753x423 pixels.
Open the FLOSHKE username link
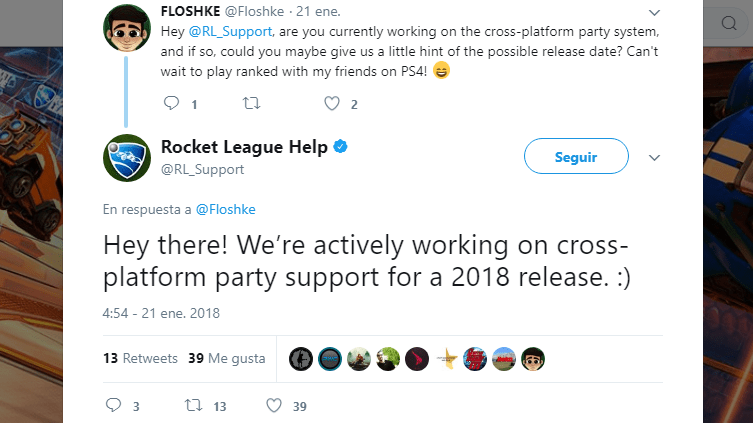(x=190, y=12)
